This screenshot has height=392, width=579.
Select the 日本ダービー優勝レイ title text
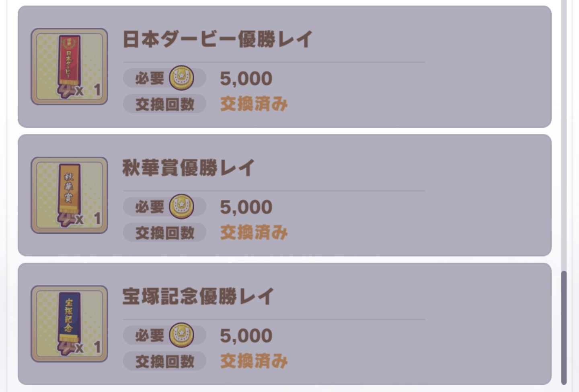pos(217,39)
